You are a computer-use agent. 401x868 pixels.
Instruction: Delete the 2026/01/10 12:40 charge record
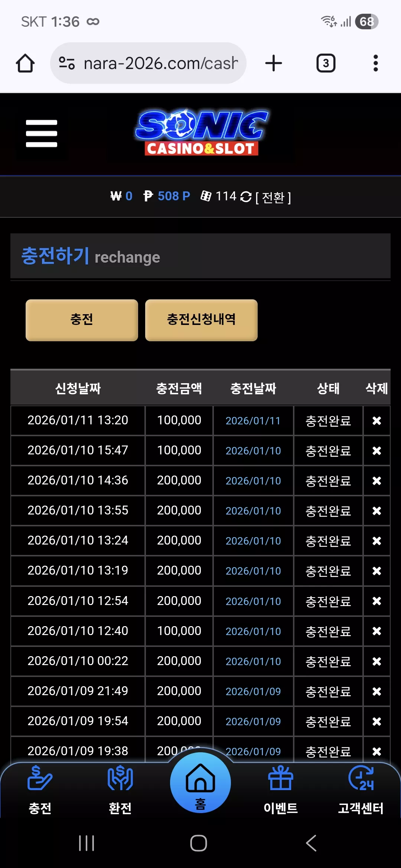click(x=376, y=631)
